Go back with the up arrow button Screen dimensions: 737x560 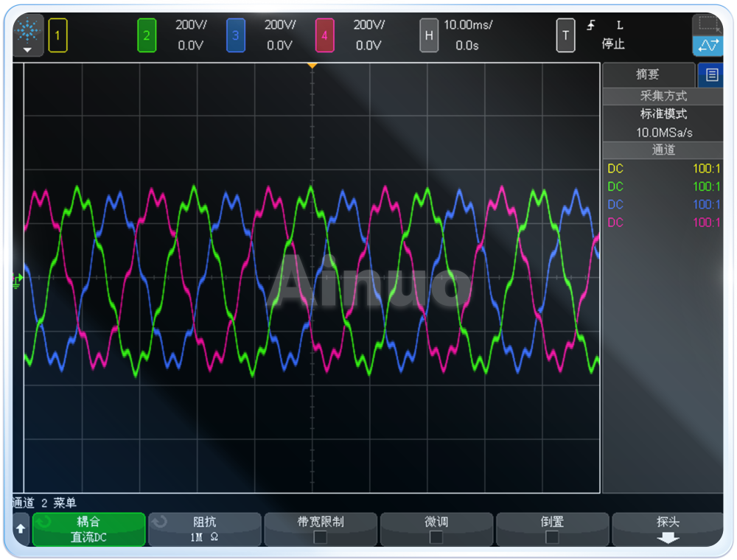coord(21,529)
